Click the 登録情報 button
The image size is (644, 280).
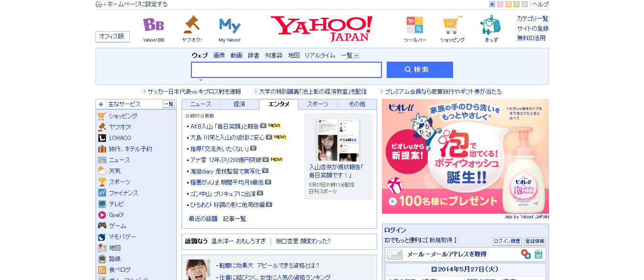pyautogui.click(x=535, y=241)
